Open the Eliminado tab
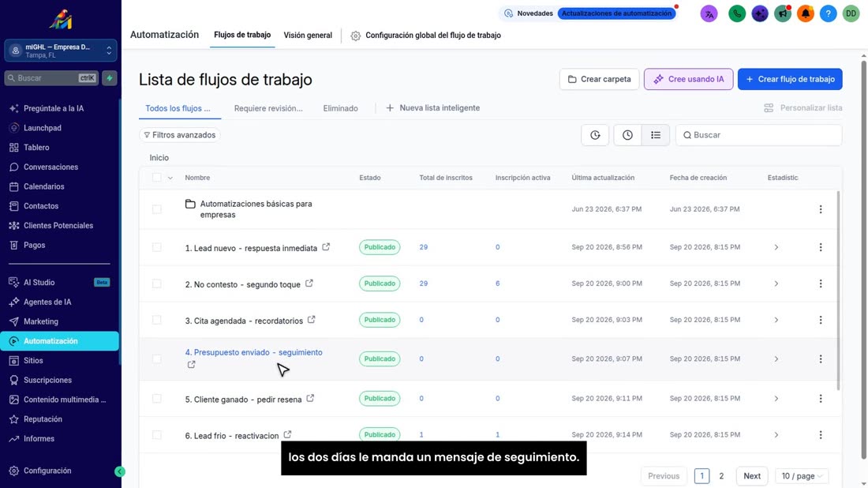This screenshot has width=868, height=488. click(340, 108)
